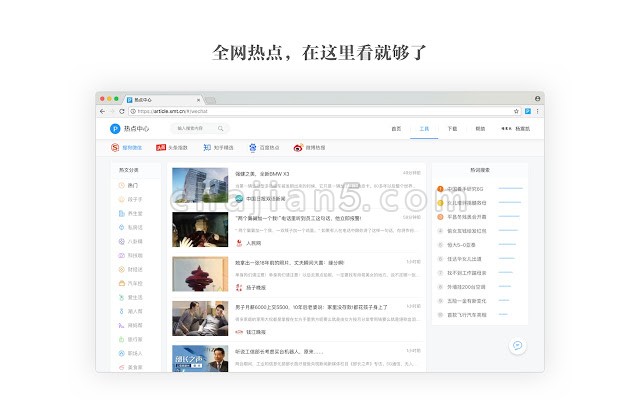This screenshot has width=640, height=400.
Task: Click the blue icon beside 职场人
Action: coord(121,353)
